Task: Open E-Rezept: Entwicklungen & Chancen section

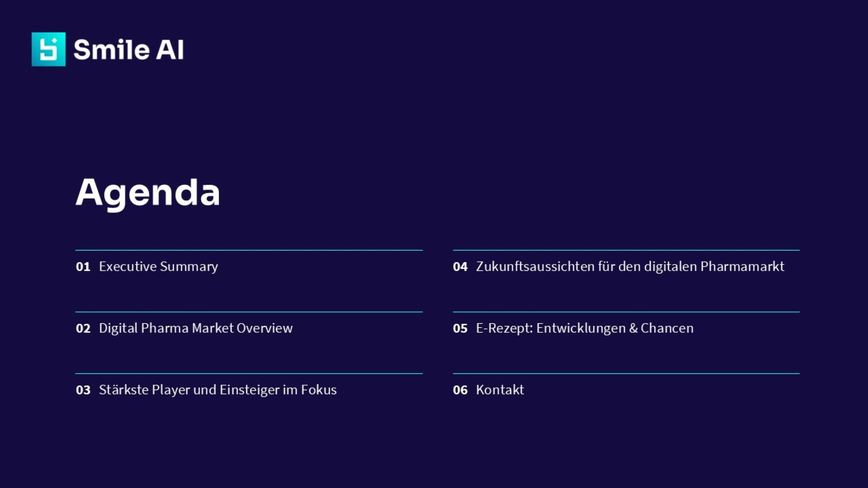Action: [x=585, y=328]
